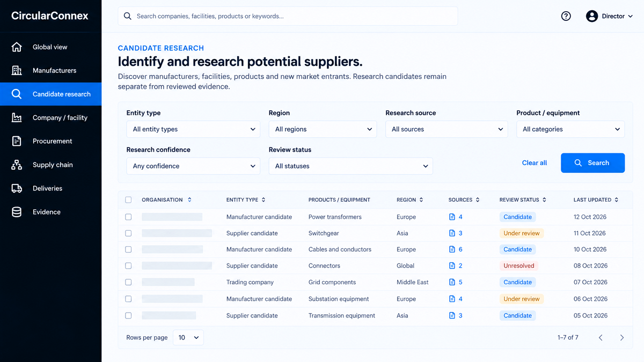Screen dimensions: 644x362
Task: Open Procurement in sidebar
Action: pos(50,142)
